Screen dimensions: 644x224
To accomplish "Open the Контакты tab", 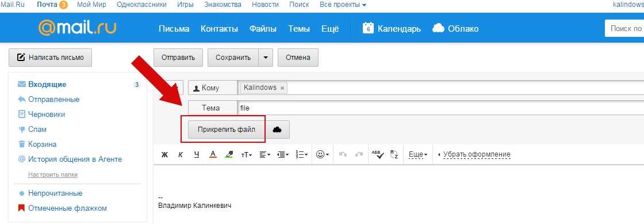I will click(219, 29).
